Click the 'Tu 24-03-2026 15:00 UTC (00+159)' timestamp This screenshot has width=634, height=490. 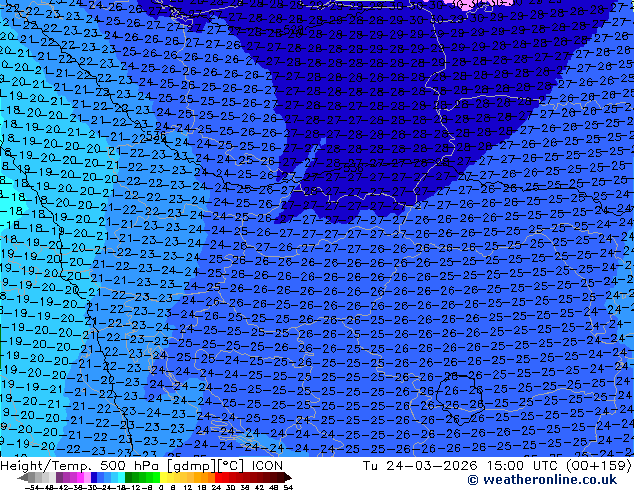pyautogui.click(x=497, y=466)
